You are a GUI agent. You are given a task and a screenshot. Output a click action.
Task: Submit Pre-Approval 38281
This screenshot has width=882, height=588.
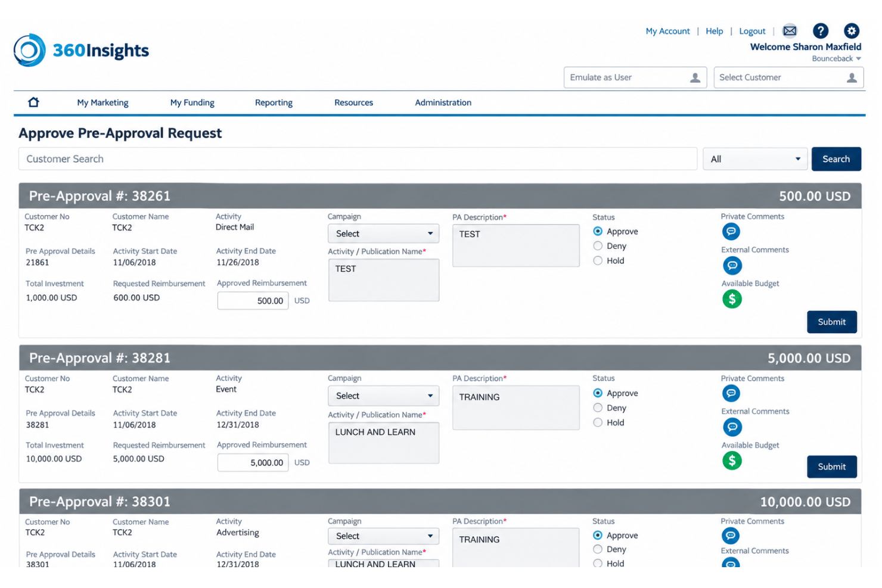pyautogui.click(x=832, y=466)
